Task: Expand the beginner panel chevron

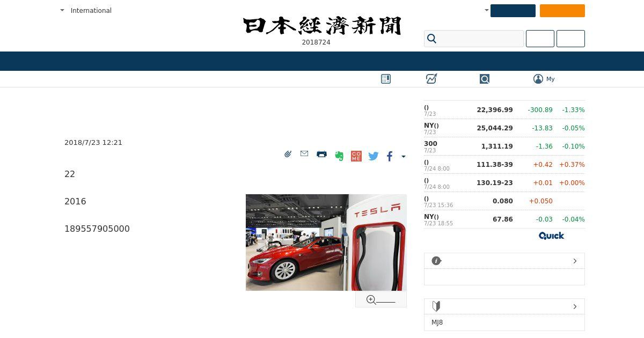Action: pyautogui.click(x=575, y=306)
